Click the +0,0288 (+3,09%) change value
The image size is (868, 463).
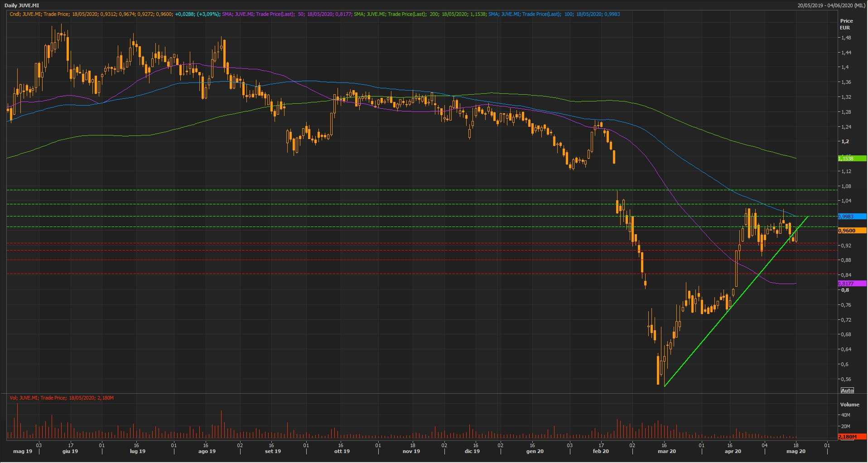[198, 14]
